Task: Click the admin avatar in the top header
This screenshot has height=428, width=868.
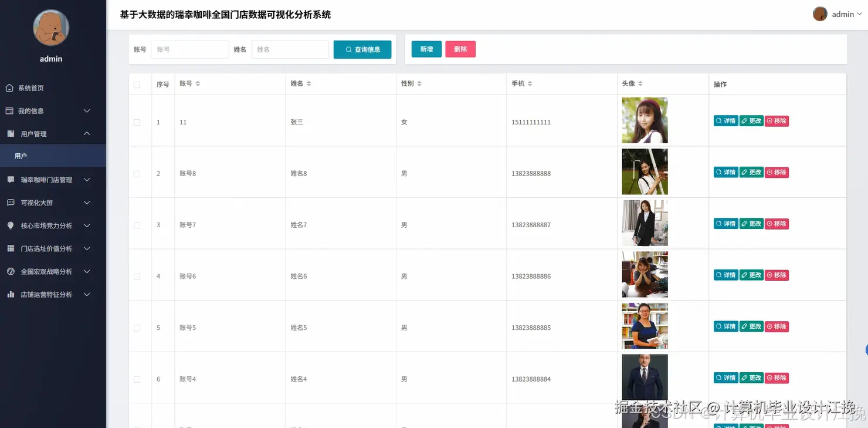Action: tap(820, 14)
